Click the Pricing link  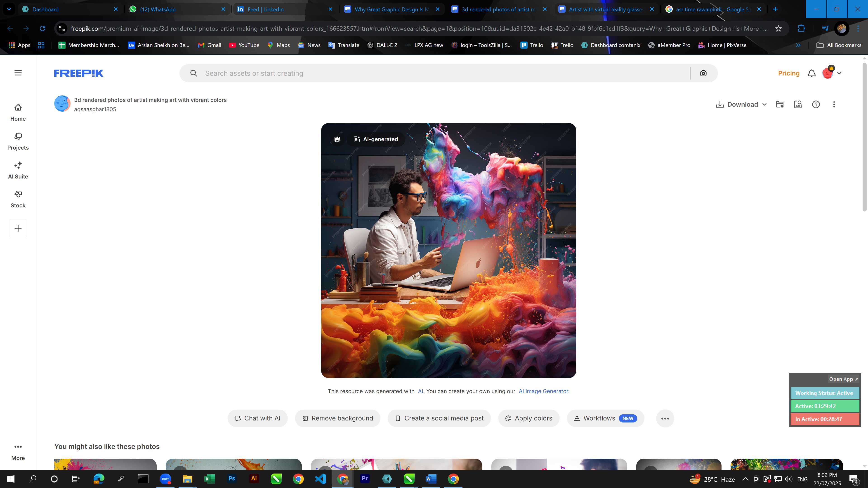[x=788, y=73]
